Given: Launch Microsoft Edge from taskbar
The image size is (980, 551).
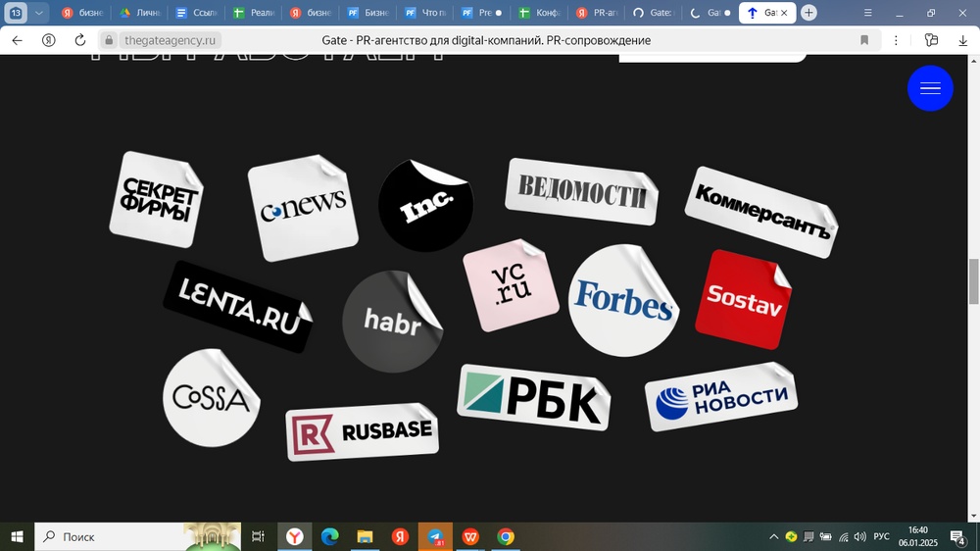Looking at the screenshot, I should pyautogui.click(x=329, y=536).
